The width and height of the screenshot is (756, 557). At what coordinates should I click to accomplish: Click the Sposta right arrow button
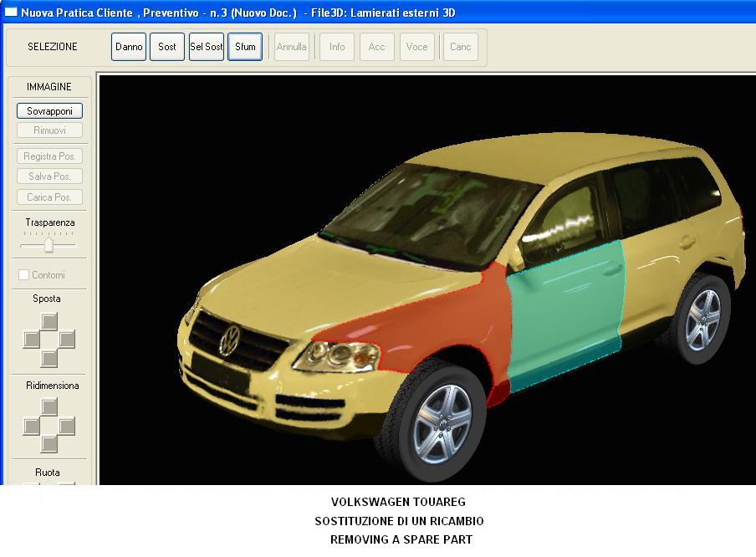pyautogui.click(x=67, y=340)
